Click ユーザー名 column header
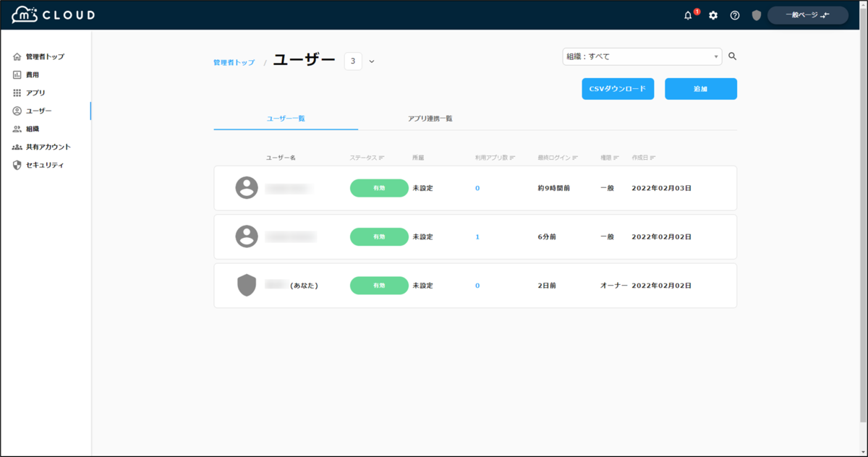This screenshot has width=868, height=457. coord(281,157)
